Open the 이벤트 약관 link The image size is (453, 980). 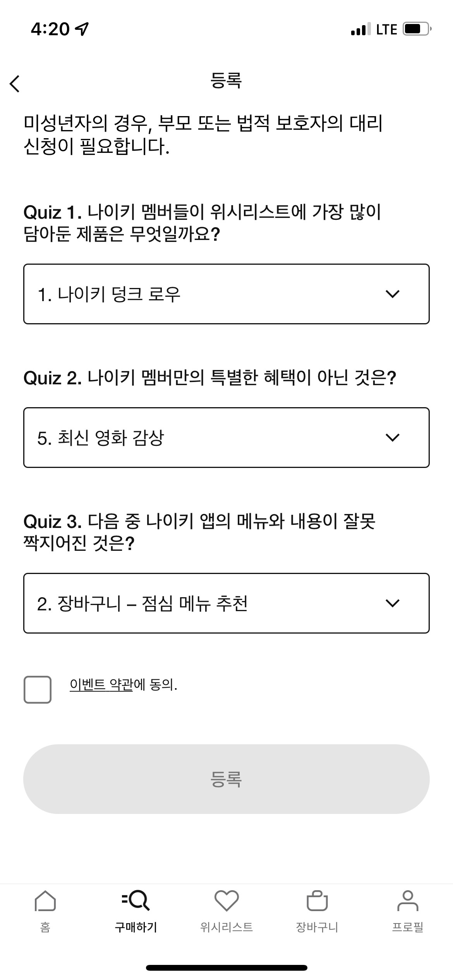click(x=101, y=685)
